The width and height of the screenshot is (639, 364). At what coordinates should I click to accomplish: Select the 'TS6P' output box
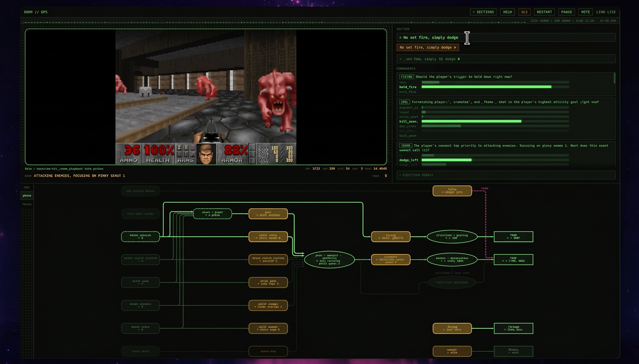coord(513,260)
